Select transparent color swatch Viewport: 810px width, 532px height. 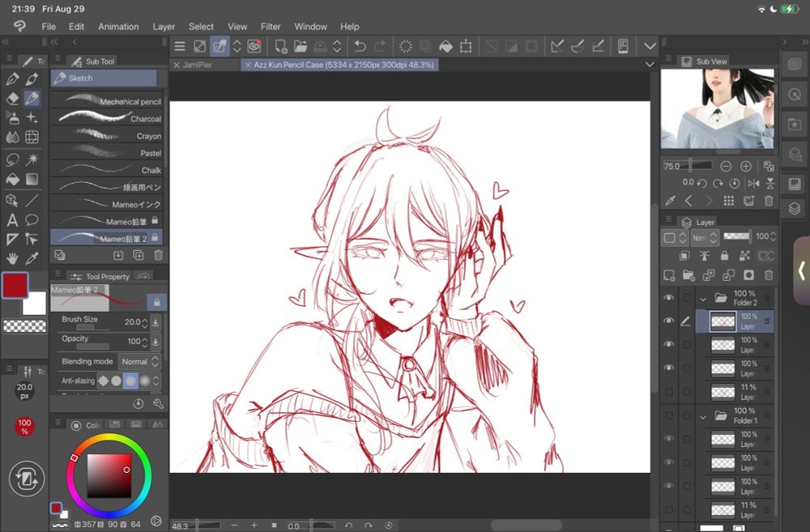pos(25,326)
